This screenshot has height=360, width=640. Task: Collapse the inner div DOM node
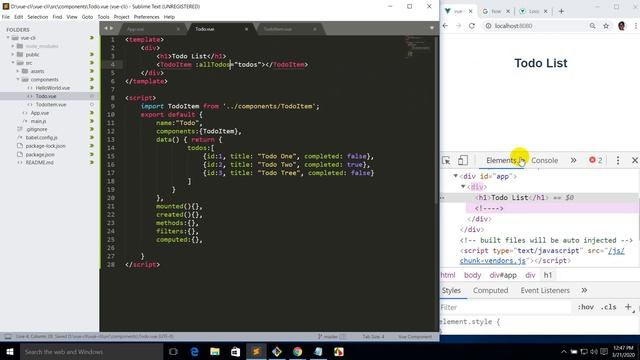(463, 187)
